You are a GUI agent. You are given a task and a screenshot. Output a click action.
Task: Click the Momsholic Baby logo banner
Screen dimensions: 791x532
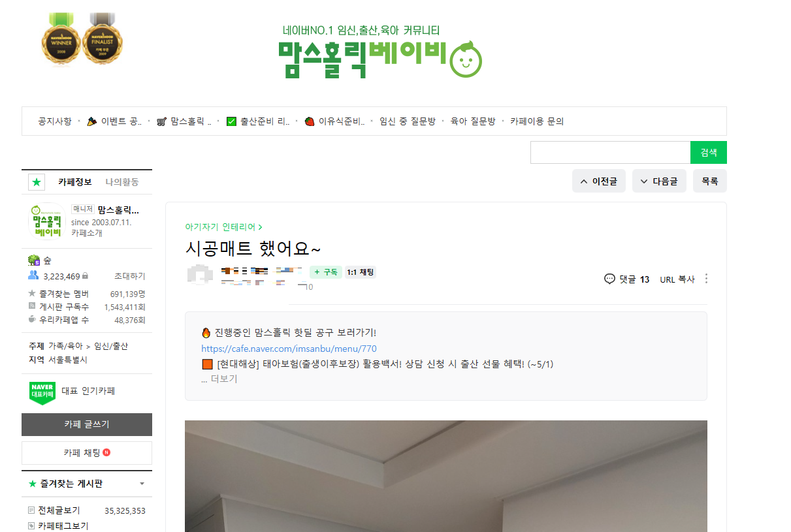pyautogui.click(x=379, y=51)
